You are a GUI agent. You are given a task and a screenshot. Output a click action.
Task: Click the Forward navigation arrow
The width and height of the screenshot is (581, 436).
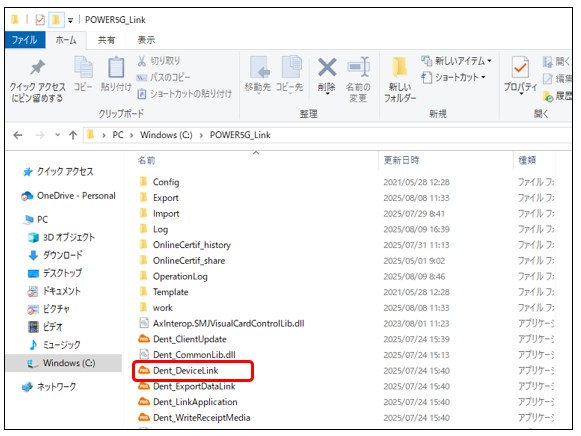coord(40,135)
